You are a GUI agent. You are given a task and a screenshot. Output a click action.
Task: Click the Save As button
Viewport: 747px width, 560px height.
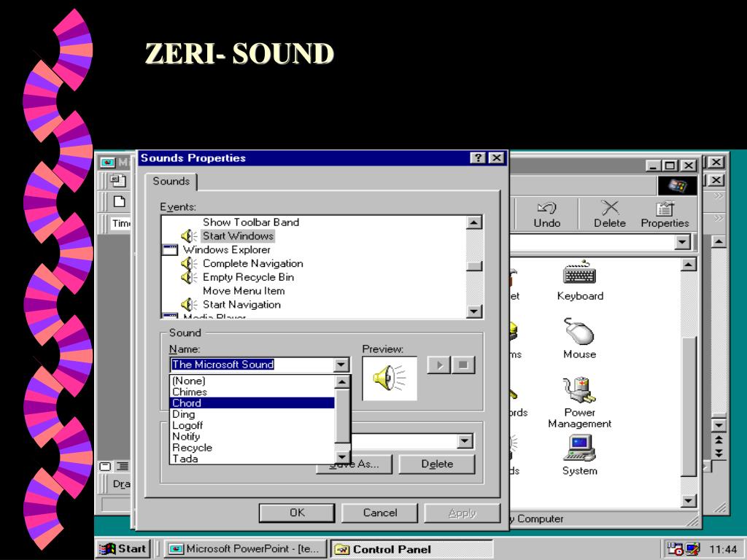pos(354,464)
